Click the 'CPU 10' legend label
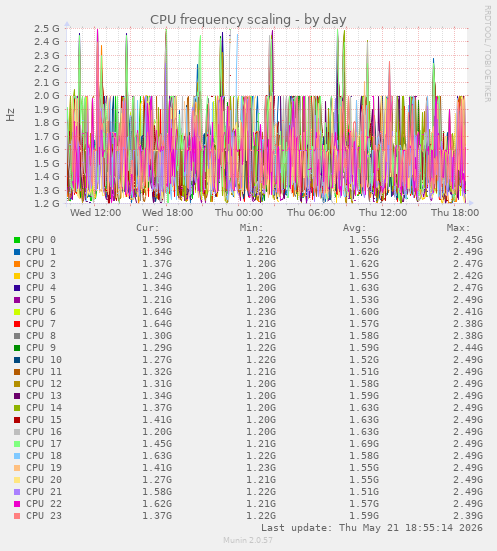Image resolution: width=497 pixels, height=551 pixels. 44,360
